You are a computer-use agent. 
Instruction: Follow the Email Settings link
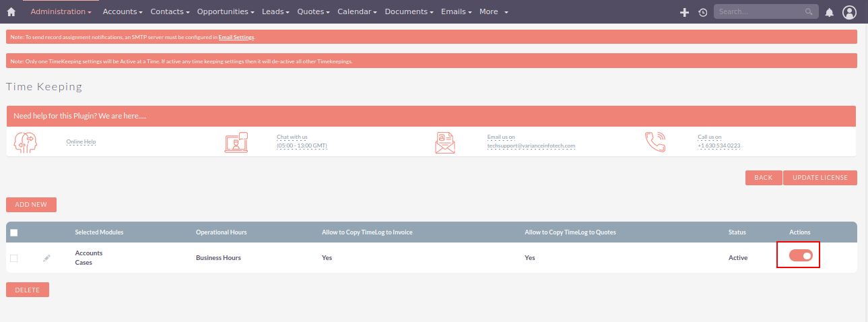[236, 37]
